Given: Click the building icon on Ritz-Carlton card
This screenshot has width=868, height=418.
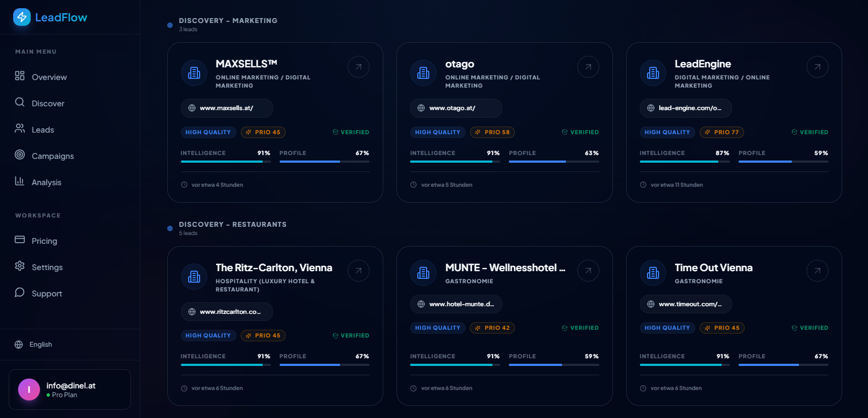Looking at the screenshot, I should coord(194,277).
